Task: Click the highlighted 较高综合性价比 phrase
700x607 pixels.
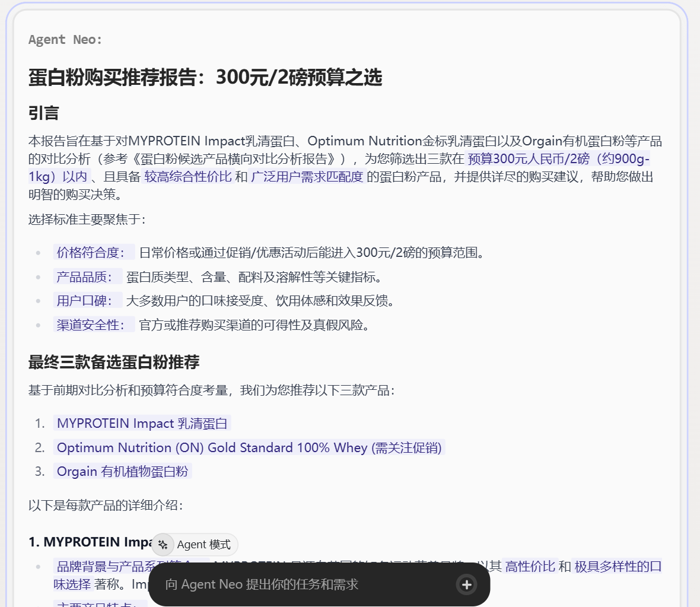Action: click(x=188, y=176)
